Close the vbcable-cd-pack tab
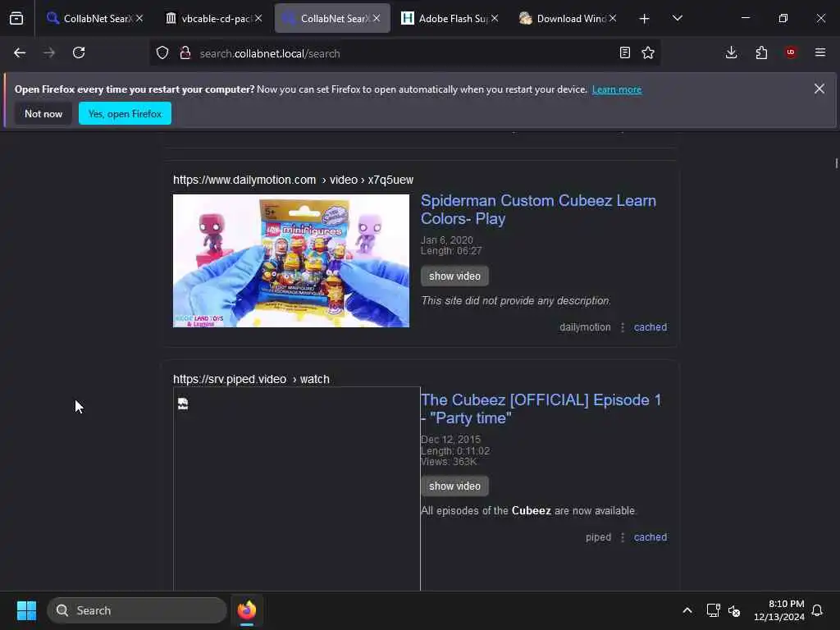This screenshot has width=840, height=630. tap(258, 18)
